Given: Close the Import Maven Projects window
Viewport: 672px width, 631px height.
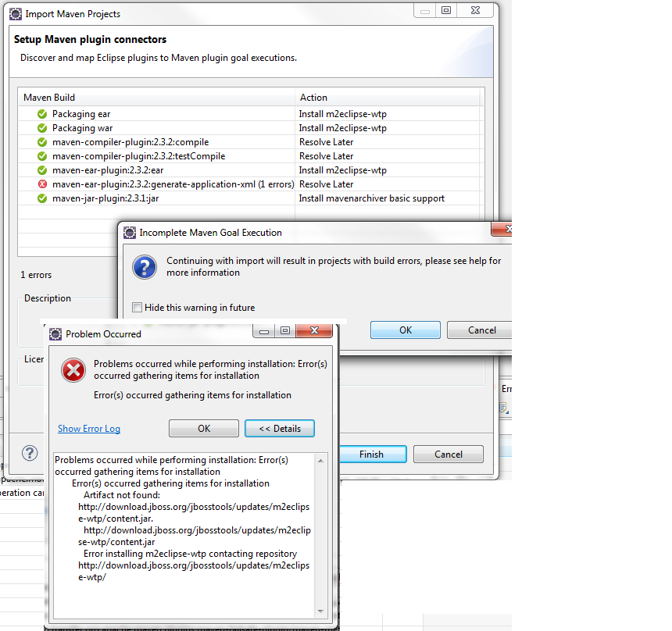Looking at the screenshot, I should (475, 11).
